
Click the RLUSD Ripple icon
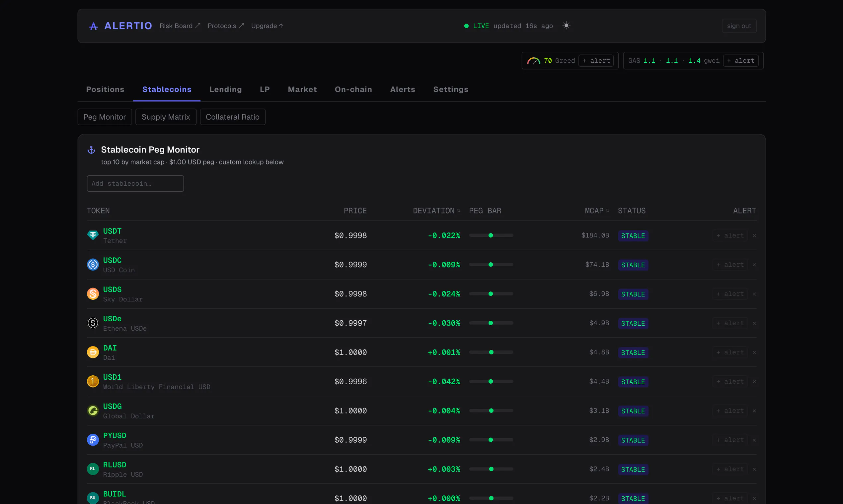click(x=93, y=469)
